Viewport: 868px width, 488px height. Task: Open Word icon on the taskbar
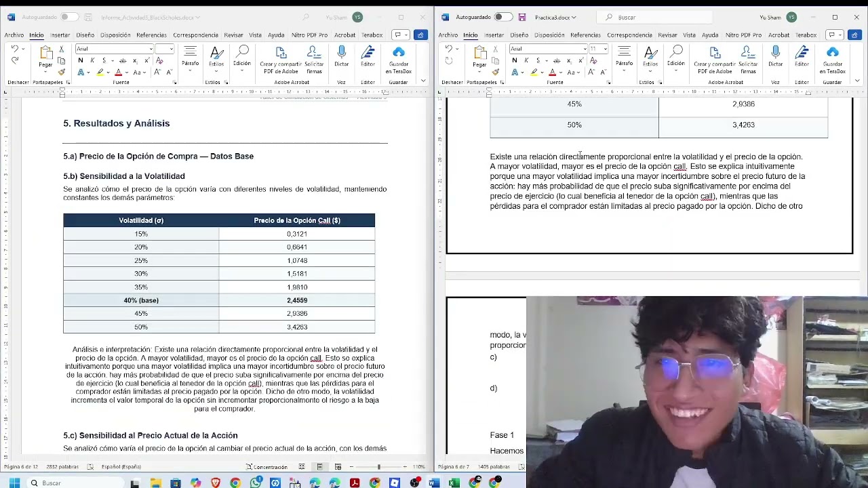pyautogui.click(x=434, y=483)
